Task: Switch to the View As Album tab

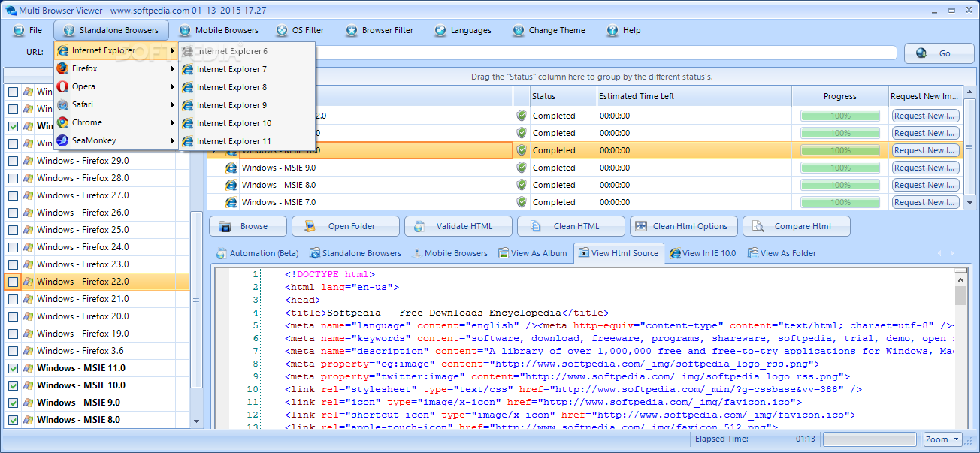Action: point(533,253)
